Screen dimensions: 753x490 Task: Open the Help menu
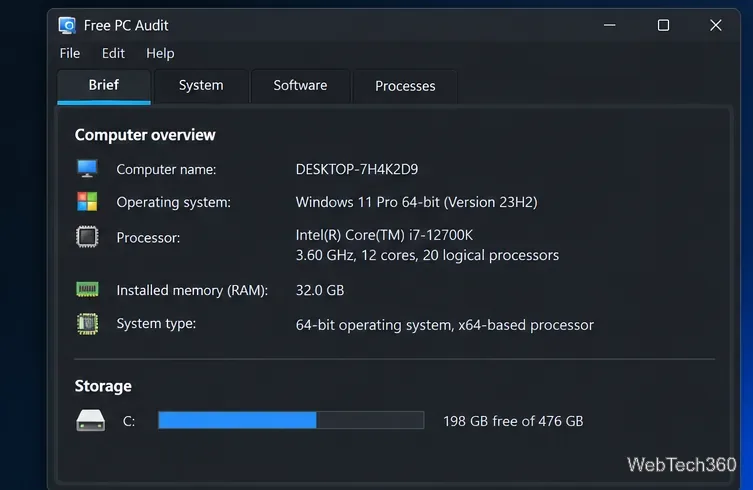coord(160,53)
